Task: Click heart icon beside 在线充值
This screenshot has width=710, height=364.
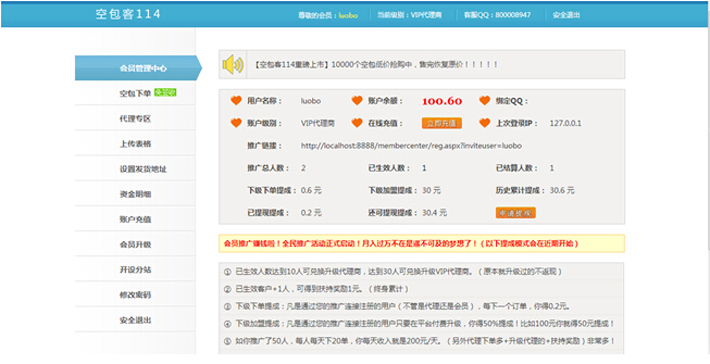Action: coord(357,123)
